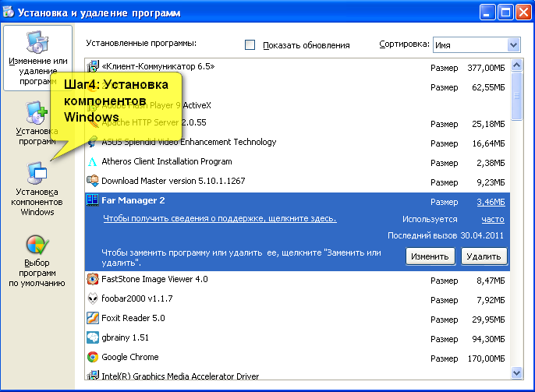Select Foxit Reader 5.0 entry
This screenshot has width=535, height=392.
coord(297,319)
